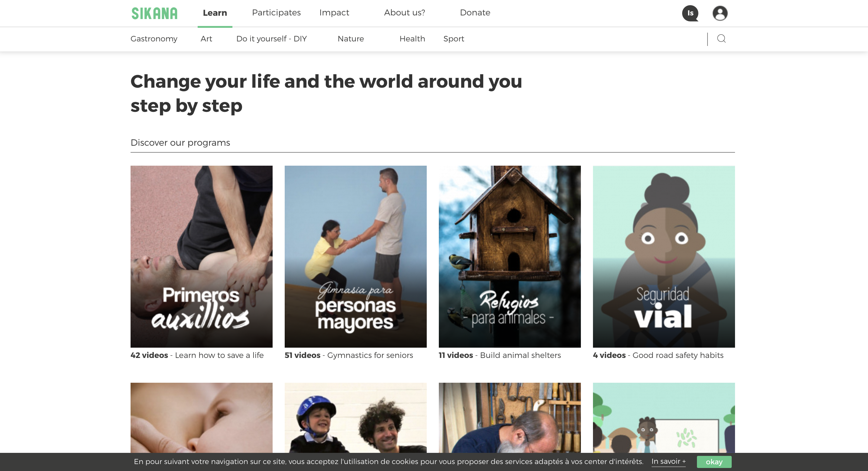Select the Nature category
Image resolution: width=868 pixels, height=471 pixels.
pyautogui.click(x=351, y=39)
